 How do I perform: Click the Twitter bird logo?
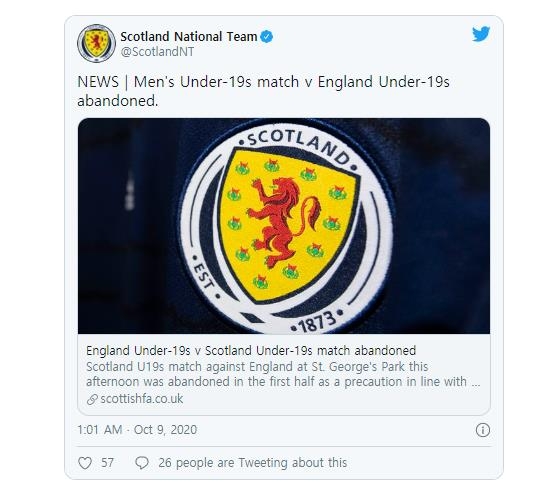pyautogui.click(x=481, y=34)
